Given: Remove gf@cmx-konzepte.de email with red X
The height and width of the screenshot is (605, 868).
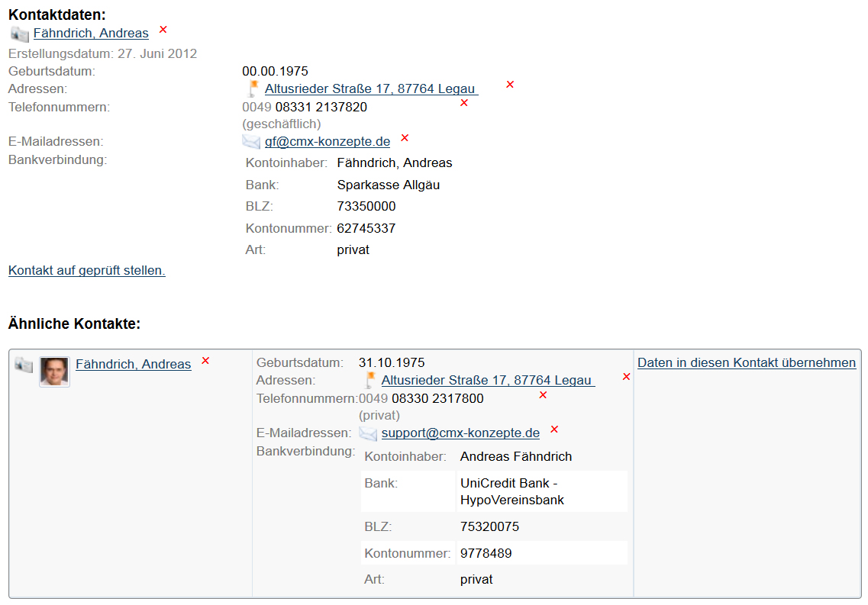Looking at the screenshot, I should [405, 138].
